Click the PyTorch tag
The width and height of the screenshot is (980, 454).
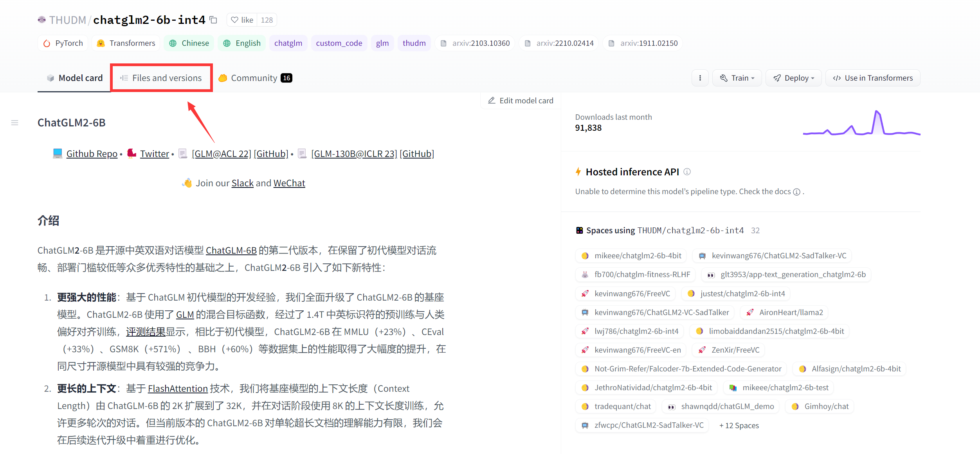[63, 43]
